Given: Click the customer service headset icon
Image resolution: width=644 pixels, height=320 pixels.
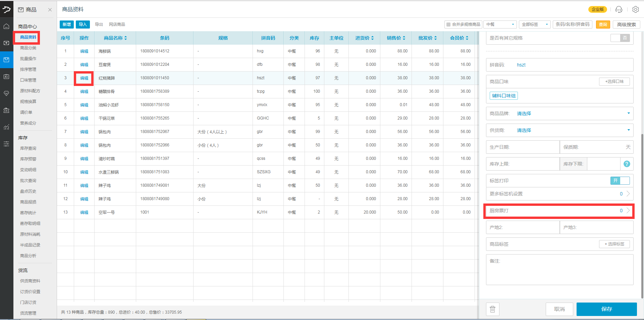Looking at the screenshot, I should (x=619, y=9).
